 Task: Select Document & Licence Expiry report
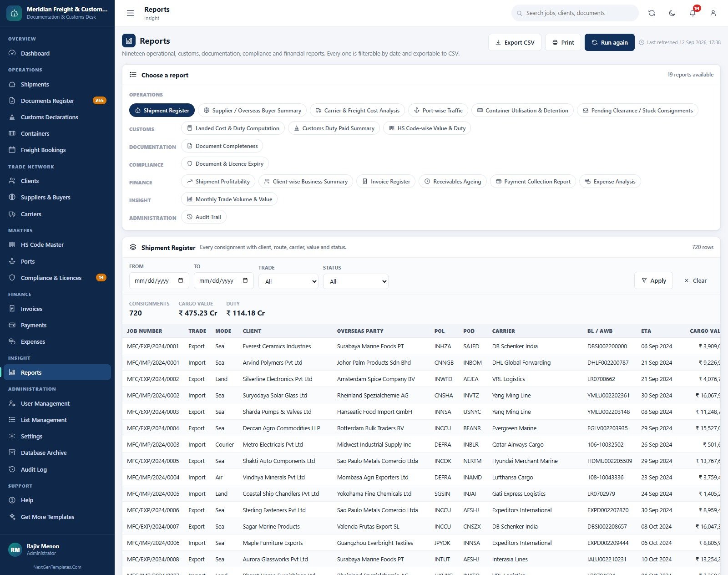[225, 163]
